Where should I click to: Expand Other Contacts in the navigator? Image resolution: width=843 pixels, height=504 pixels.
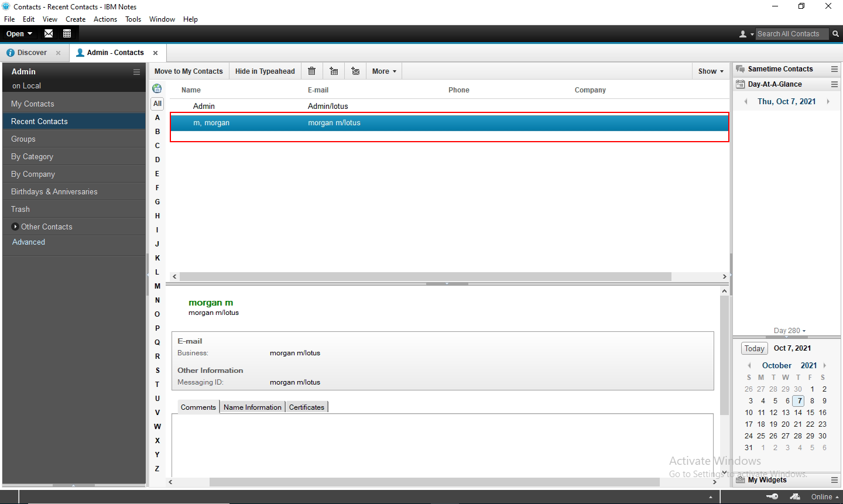15,227
